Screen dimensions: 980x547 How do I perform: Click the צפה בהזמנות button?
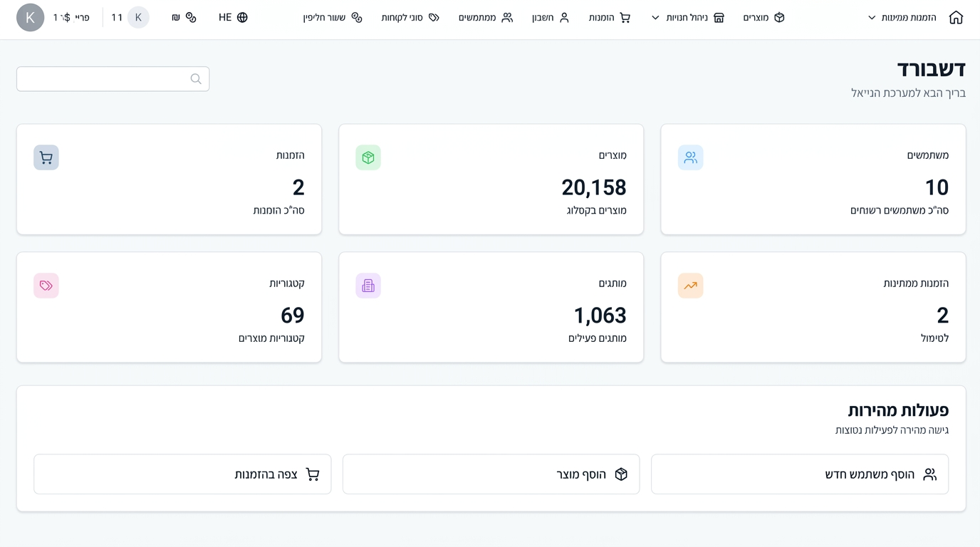(182, 474)
